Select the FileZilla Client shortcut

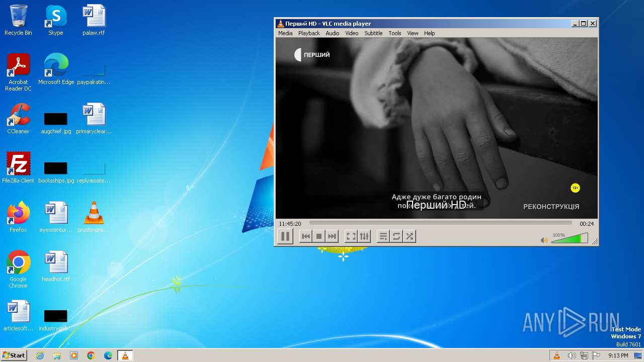click(x=18, y=168)
